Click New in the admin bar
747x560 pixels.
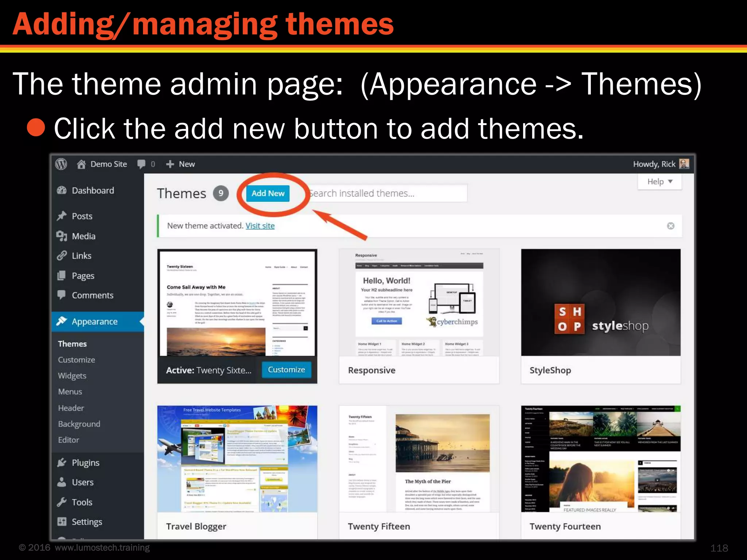click(x=187, y=164)
